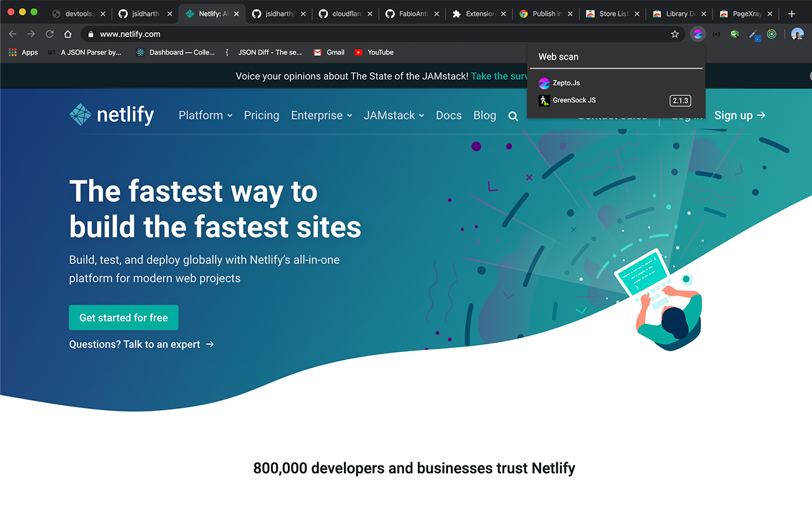Open the Take the survey banner link
812x508 pixels.
coord(499,76)
